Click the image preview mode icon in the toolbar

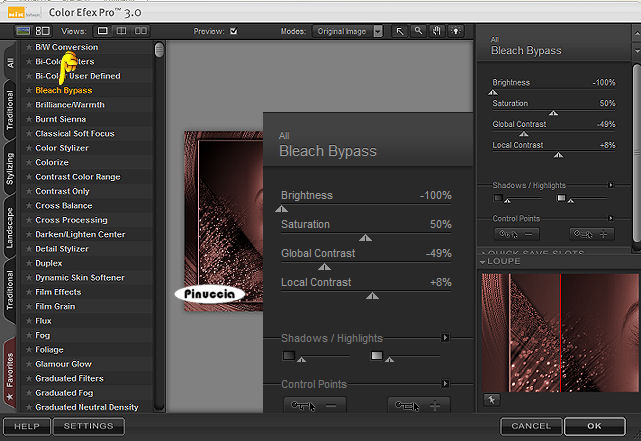[x=23, y=31]
